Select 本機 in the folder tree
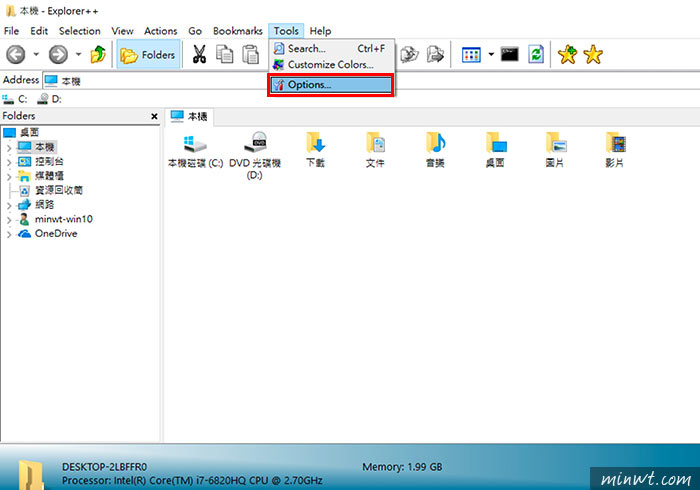Viewport: 700px width, 490px height. (37, 147)
